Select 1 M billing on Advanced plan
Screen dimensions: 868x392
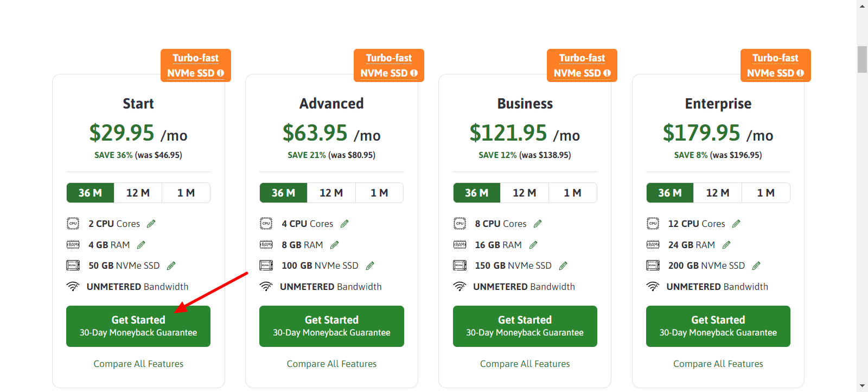tap(379, 193)
